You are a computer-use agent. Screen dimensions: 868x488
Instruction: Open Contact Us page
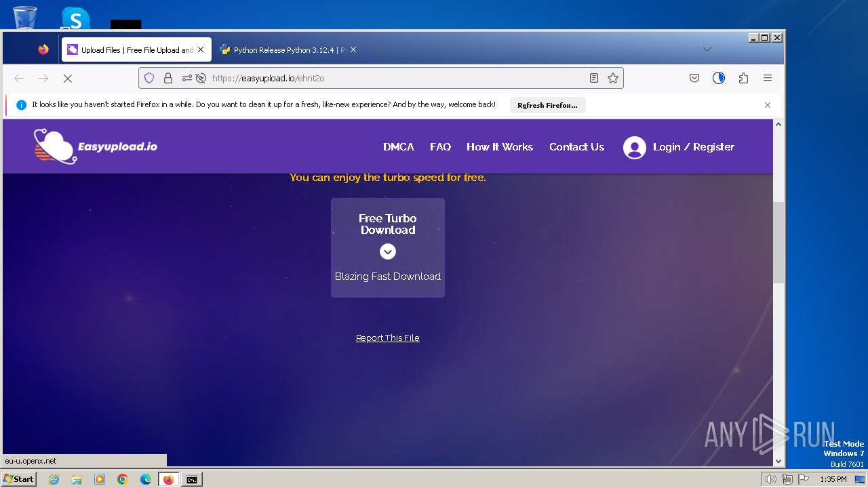pyautogui.click(x=576, y=147)
